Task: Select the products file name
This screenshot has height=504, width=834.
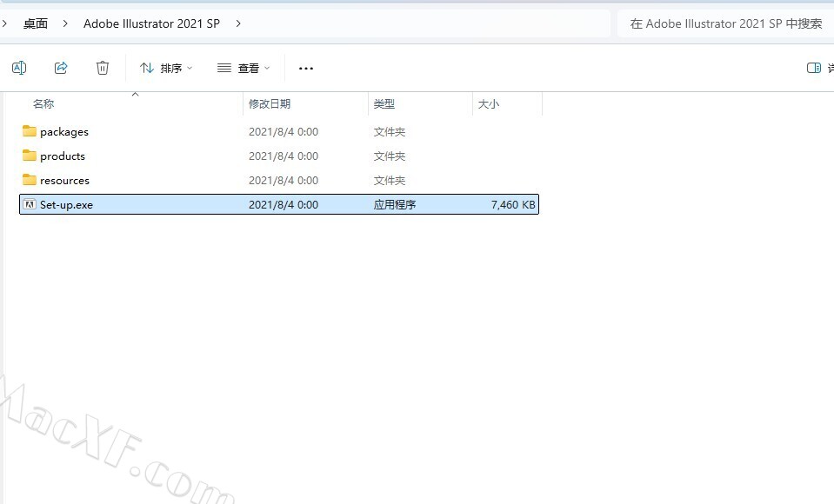Action: [63, 156]
